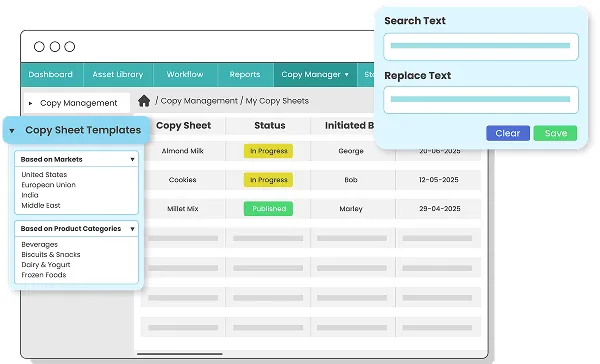Click the Bob initiator cell
The image size is (600, 364).
[x=351, y=180]
